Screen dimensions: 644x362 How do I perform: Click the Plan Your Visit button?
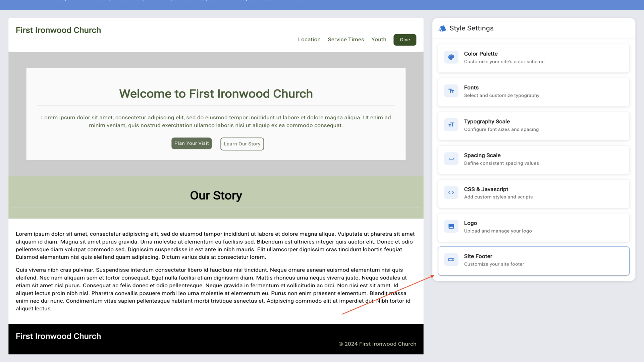pyautogui.click(x=191, y=143)
